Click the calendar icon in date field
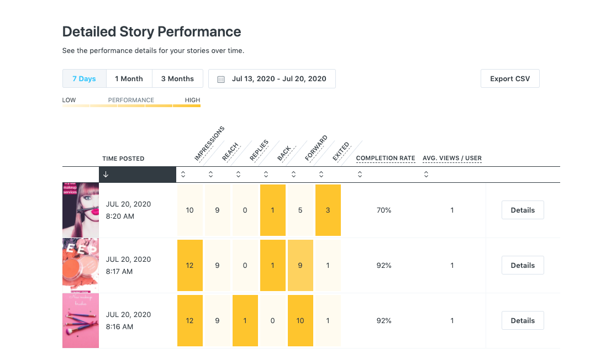The height and width of the screenshot is (364, 611). click(221, 79)
